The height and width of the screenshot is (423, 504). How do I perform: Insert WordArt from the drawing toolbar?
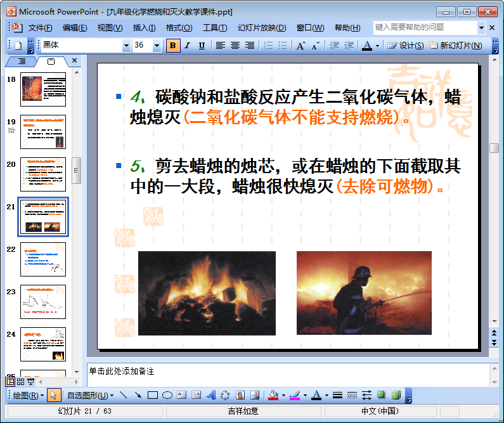(x=211, y=395)
